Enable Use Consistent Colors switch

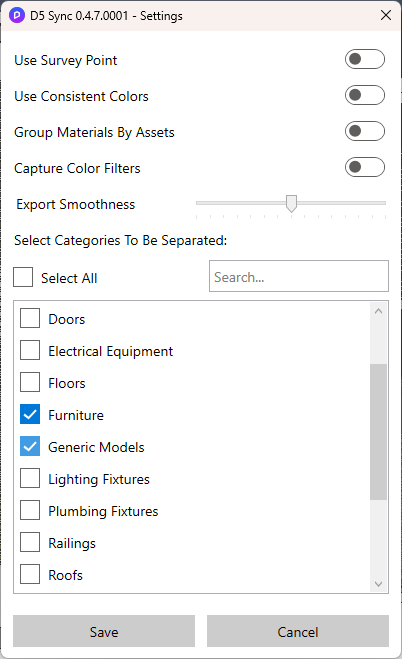(x=365, y=95)
